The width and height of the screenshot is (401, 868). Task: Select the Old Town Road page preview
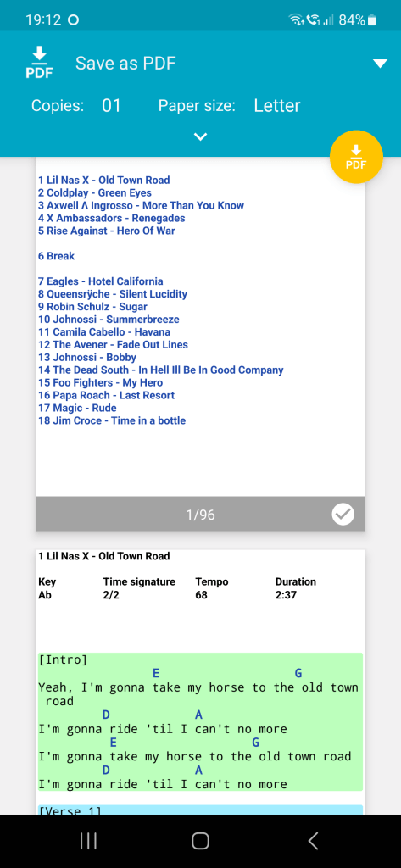click(200, 682)
